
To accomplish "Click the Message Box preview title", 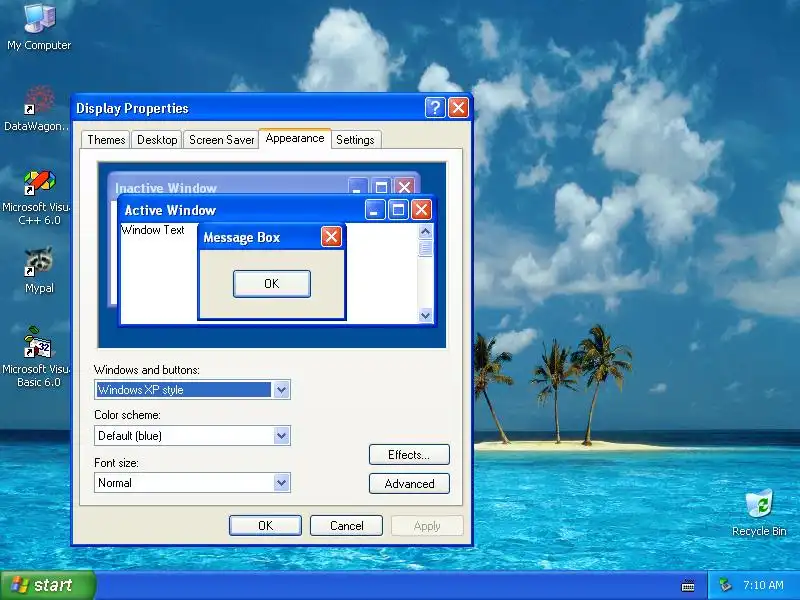I will coord(242,237).
